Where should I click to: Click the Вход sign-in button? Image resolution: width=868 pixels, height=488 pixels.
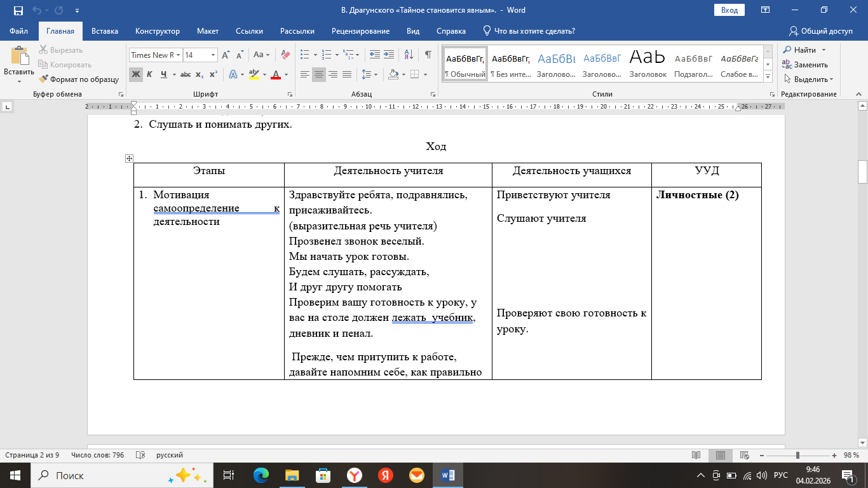tap(729, 10)
